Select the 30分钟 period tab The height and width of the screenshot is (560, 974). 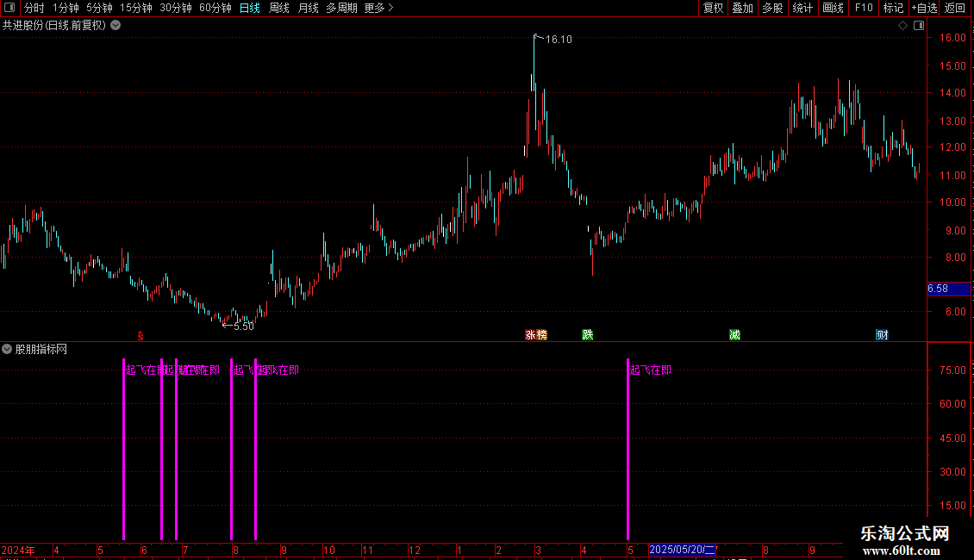(x=176, y=8)
